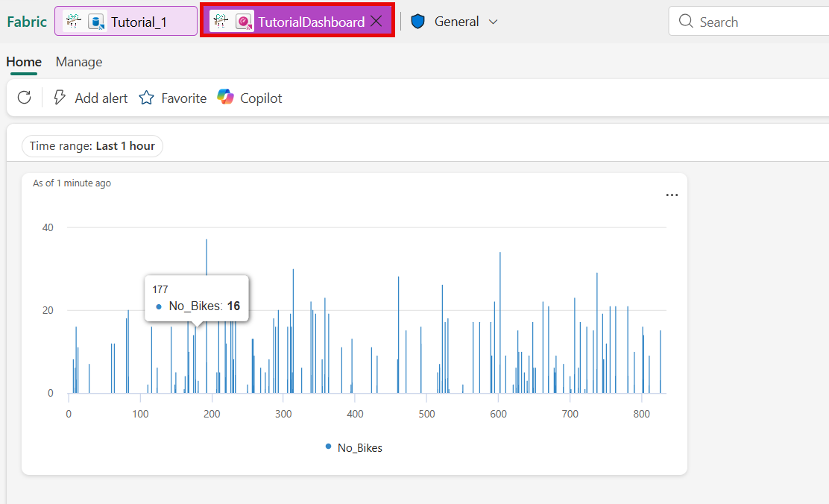829x504 pixels.
Task: Switch to the Tutorial_1 tab
Action: pos(126,22)
